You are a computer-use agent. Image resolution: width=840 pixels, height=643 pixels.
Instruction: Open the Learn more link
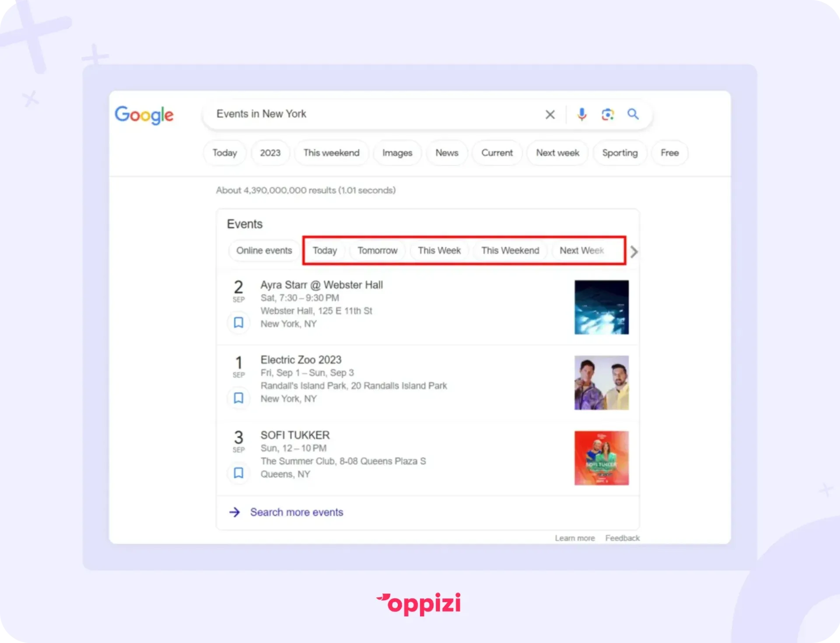coord(575,538)
